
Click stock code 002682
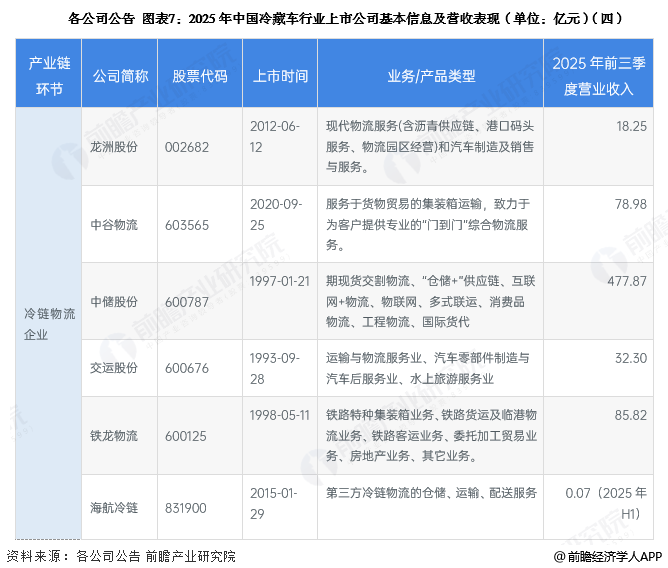(x=190, y=146)
